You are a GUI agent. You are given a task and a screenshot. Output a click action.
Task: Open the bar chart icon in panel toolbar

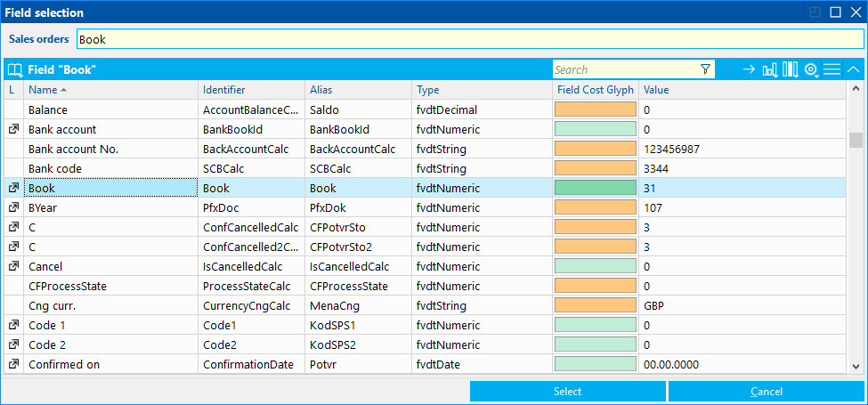point(769,69)
